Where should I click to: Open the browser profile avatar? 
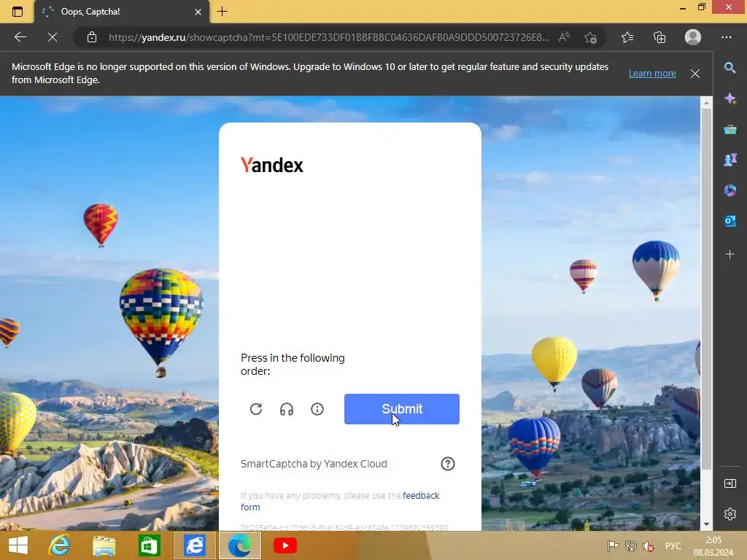tap(693, 37)
